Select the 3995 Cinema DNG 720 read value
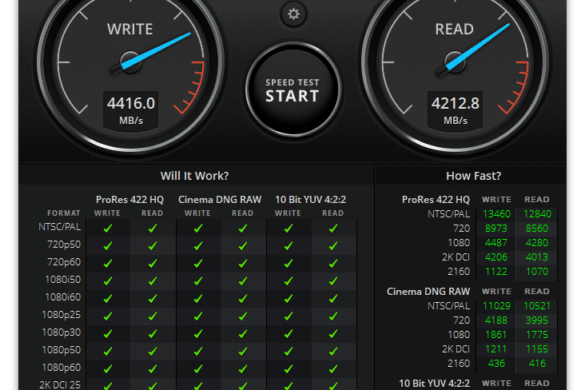Image resolution: width=585 pixels, height=390 pixels. point(537,320)
